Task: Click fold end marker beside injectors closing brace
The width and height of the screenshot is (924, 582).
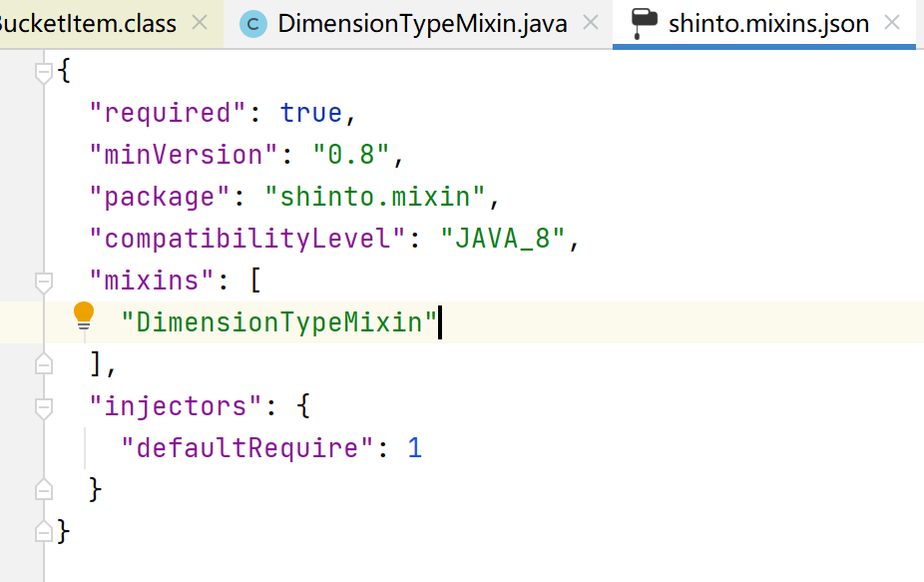Action: point(43,490)
